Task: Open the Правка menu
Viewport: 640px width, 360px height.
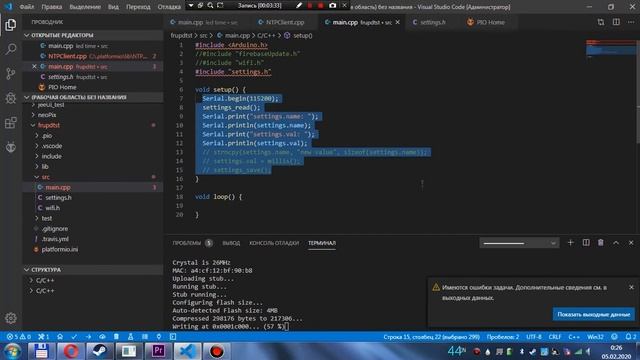Action: click(x=52, y=7)
